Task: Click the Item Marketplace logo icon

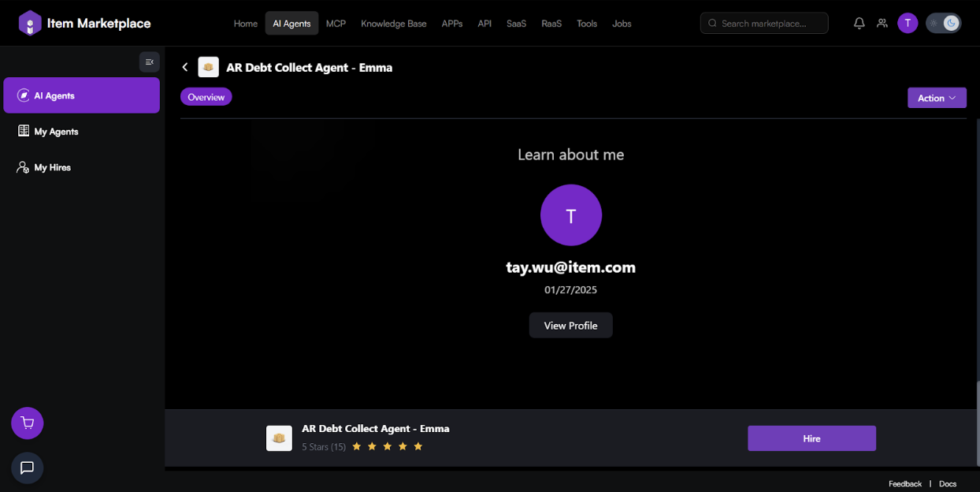Action: pyautogui.click(x=30, y=24)
